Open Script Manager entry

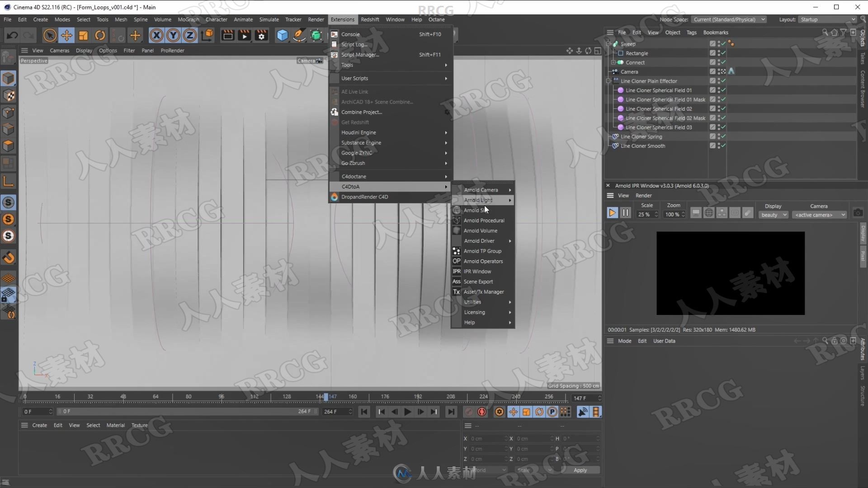pos(391,55)
